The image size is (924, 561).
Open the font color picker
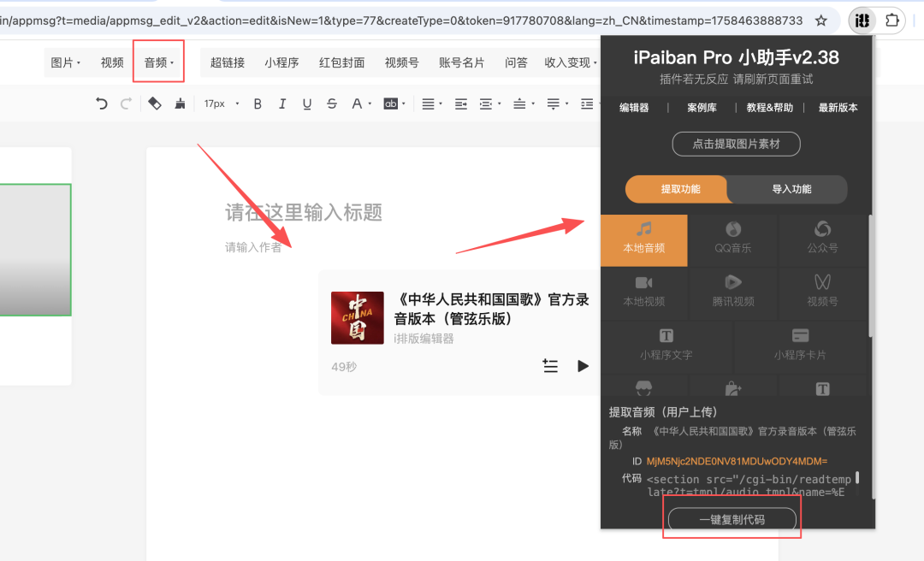pyautogui.click(x=361, y=103)
